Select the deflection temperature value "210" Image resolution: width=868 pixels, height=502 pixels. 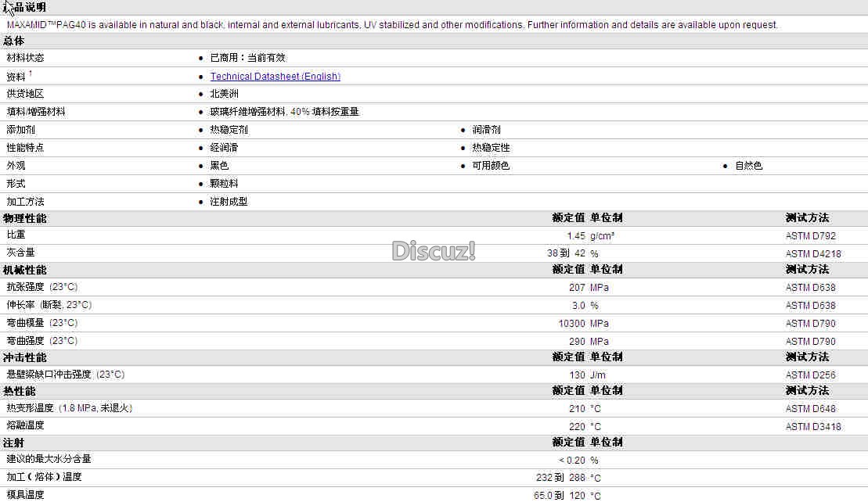pos(578,409)
